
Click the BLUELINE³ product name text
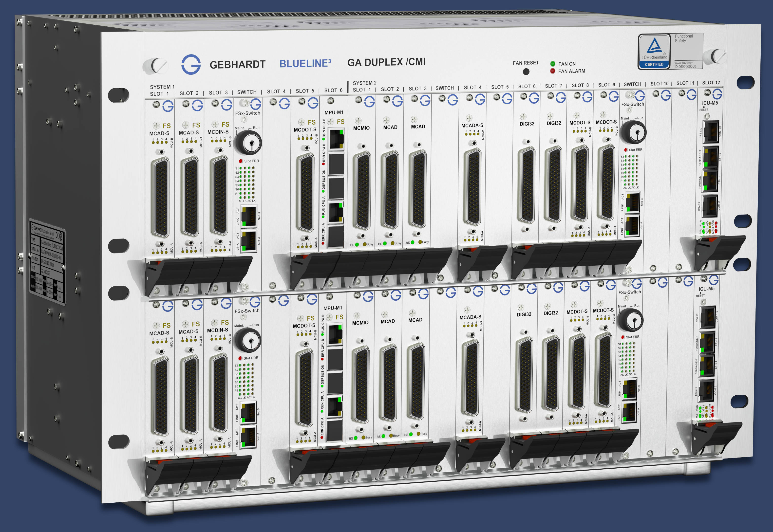[x=305, y=63]
